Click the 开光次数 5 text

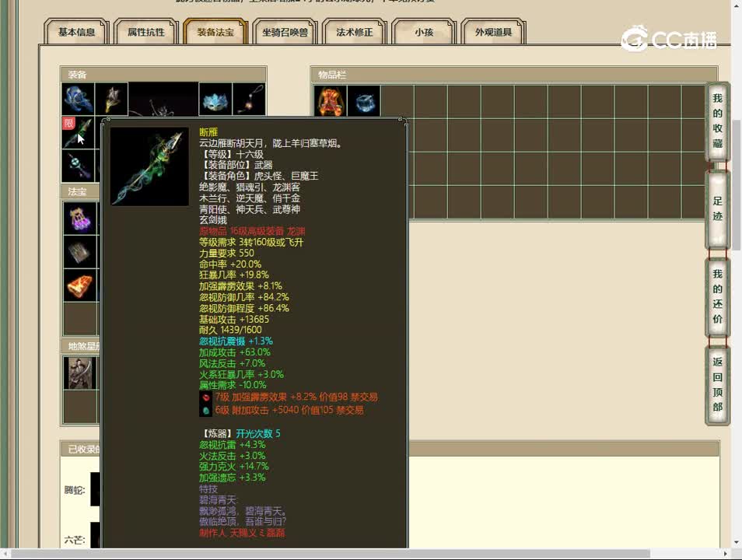pos(258,433)
